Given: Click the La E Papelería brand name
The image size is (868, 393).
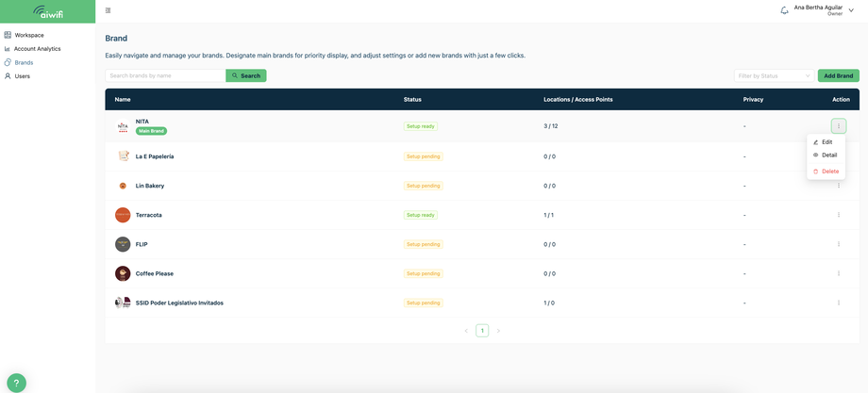Looking at the screenshot, I should pos(155,156).
